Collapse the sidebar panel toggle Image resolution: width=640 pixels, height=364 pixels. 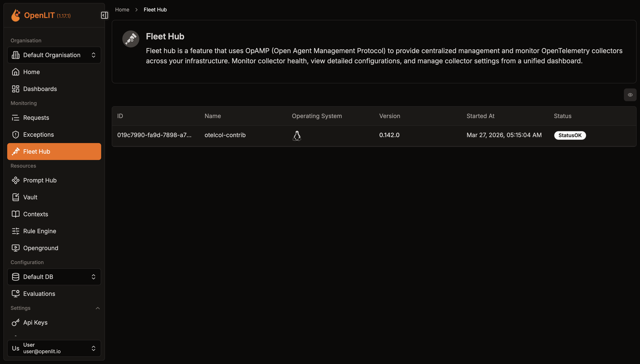(x=105, y=15)
